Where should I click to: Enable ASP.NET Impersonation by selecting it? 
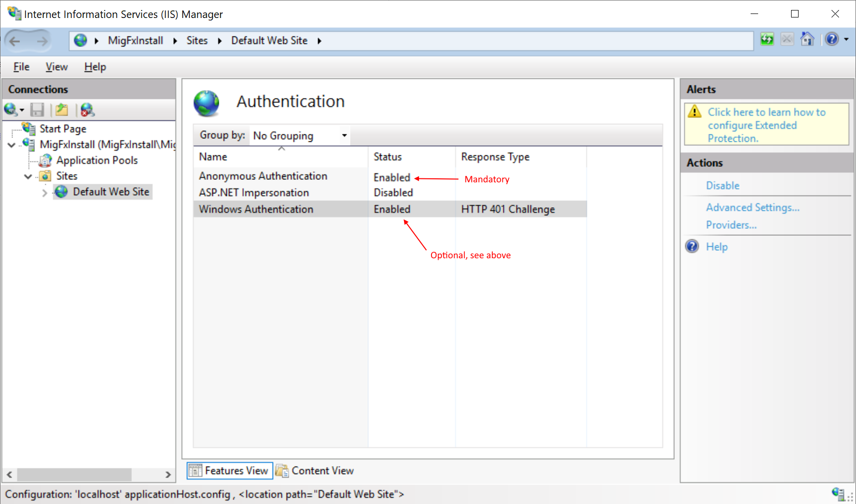254,192
